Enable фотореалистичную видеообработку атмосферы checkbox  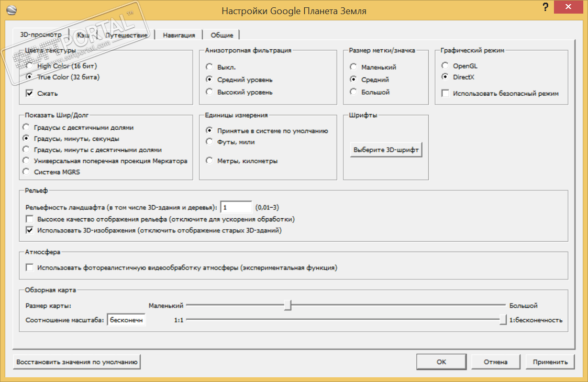(x=182, y=268)
